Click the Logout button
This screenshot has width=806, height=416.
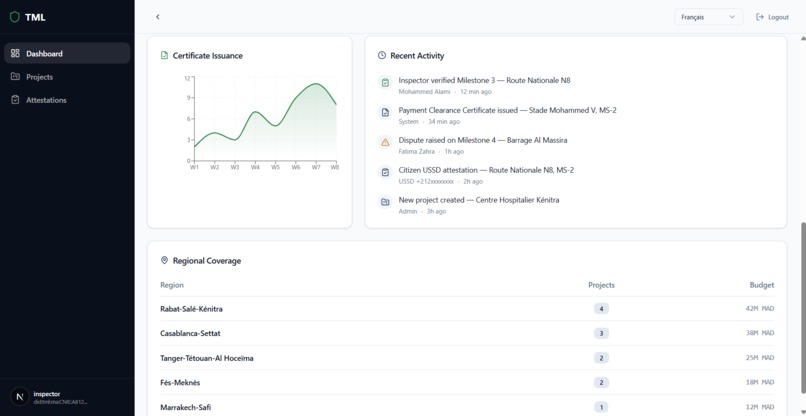[x=772, y=17]
